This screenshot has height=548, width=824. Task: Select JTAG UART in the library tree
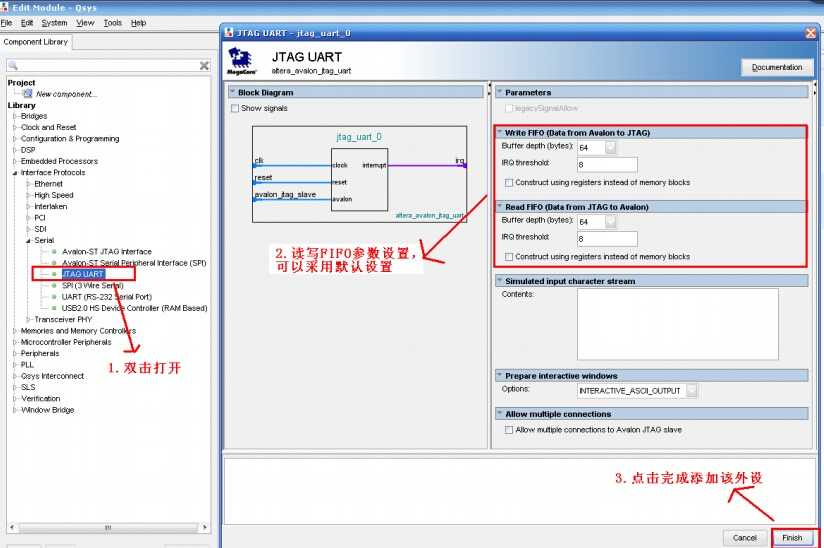pos(83,274)
